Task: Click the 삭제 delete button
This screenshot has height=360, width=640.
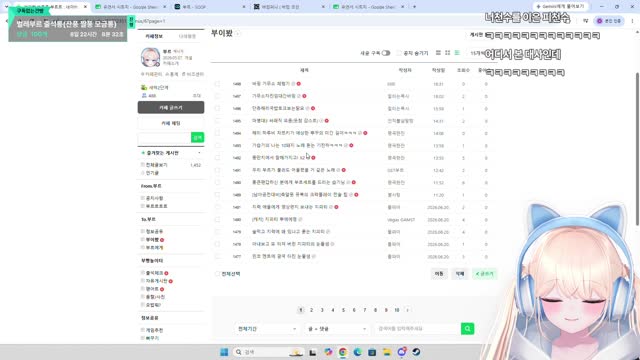Action: (x=460, y=274)
